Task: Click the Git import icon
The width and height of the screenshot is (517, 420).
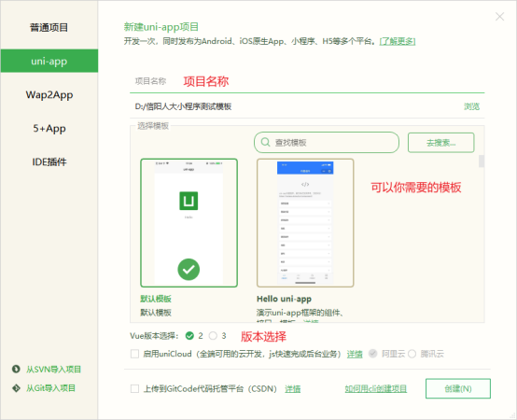Action: pos(16,388)
